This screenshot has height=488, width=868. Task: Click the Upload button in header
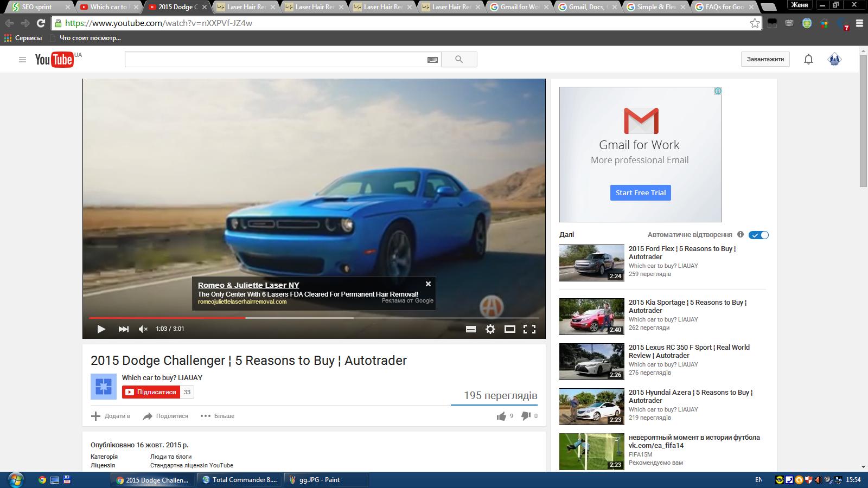765,59
